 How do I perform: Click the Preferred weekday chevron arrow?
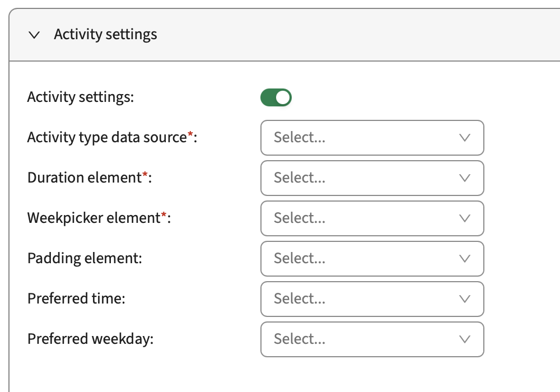pyautogui.click(x=464, y=339)
